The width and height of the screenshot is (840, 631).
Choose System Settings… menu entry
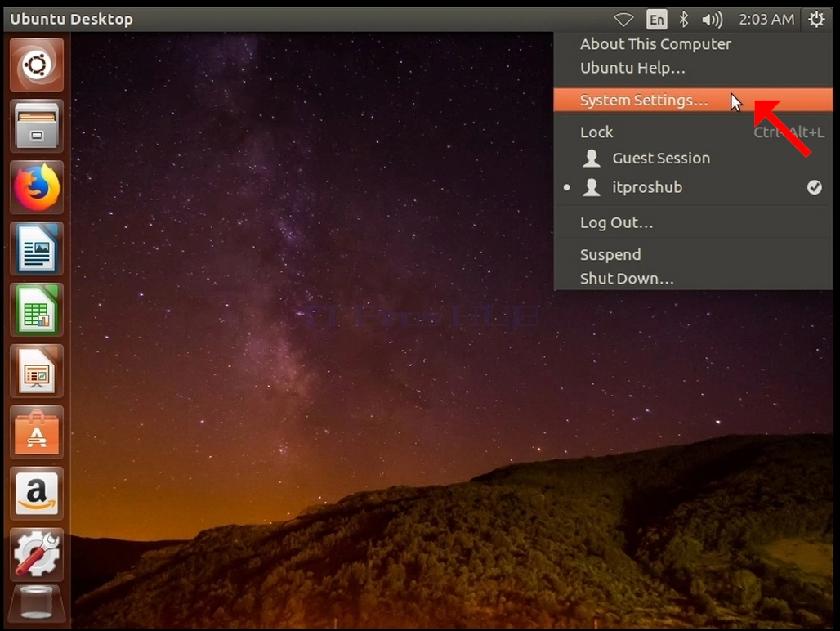pyautogui.click(x=693, y=101)
